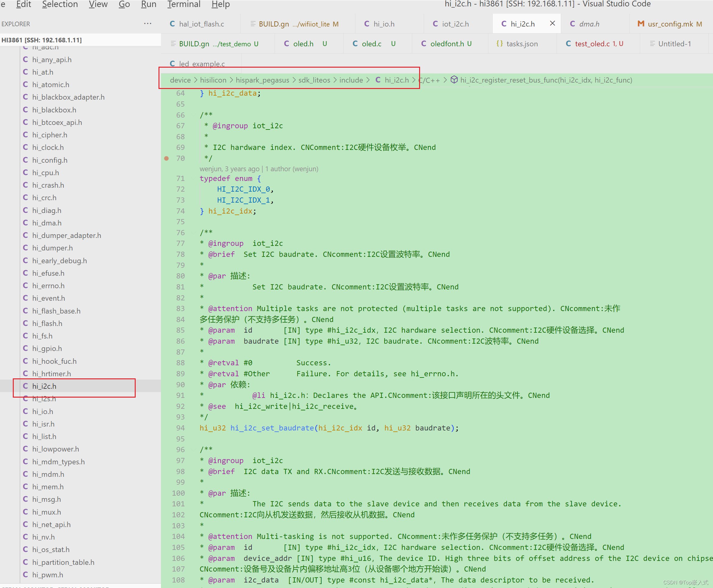
Task: Open the Run menu
Action: tap(148, 4)
